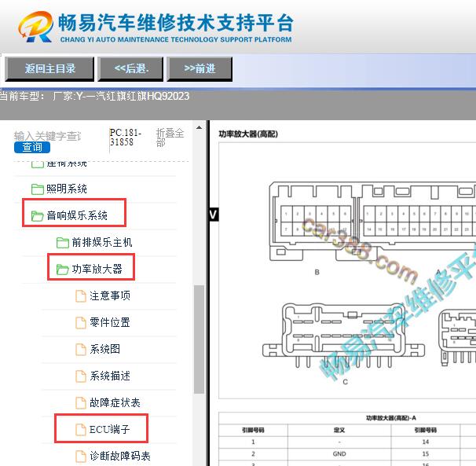Click connector C diagram
This screenshot has width=476, height=466.
343,336
